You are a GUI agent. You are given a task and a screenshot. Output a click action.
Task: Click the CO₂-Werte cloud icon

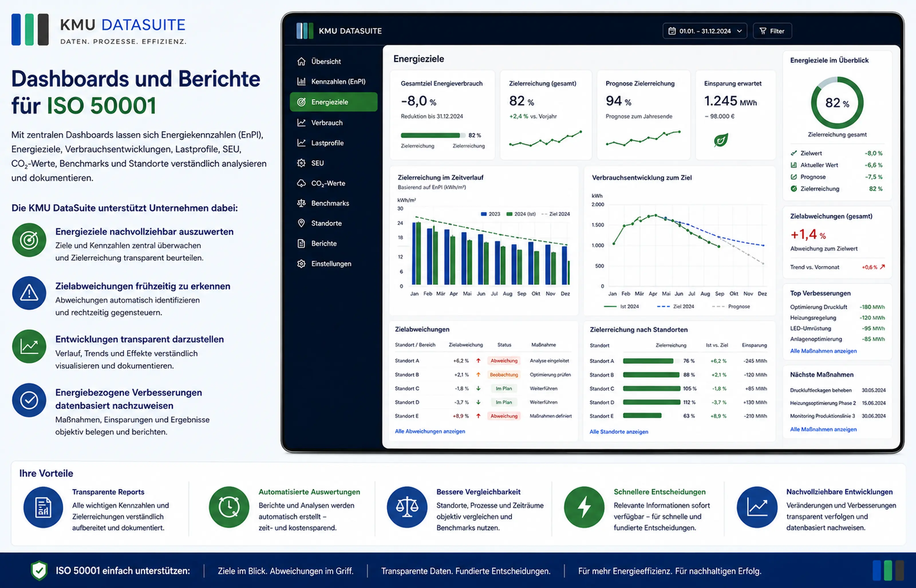(301, 183)
